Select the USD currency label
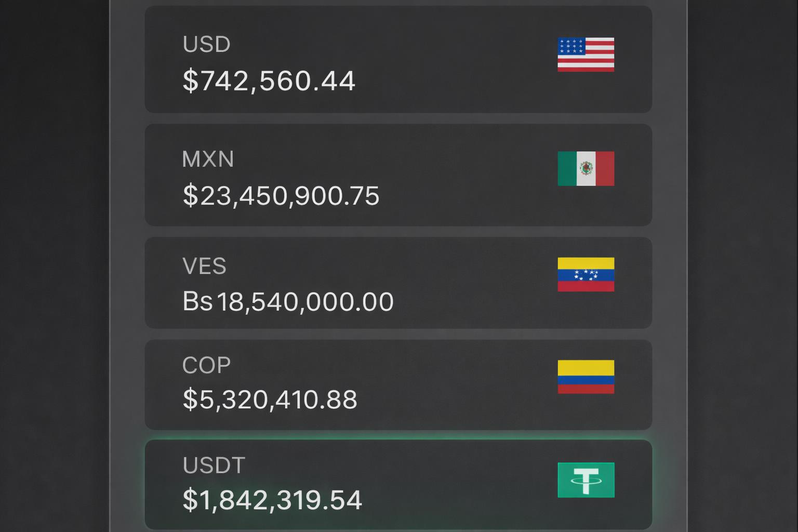 206,45
